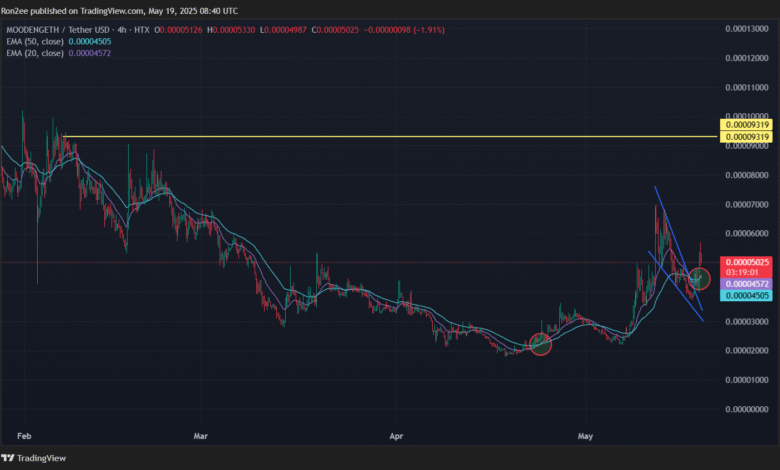
Task: Click the 4h timeframe in chart header
Action: 119,31
